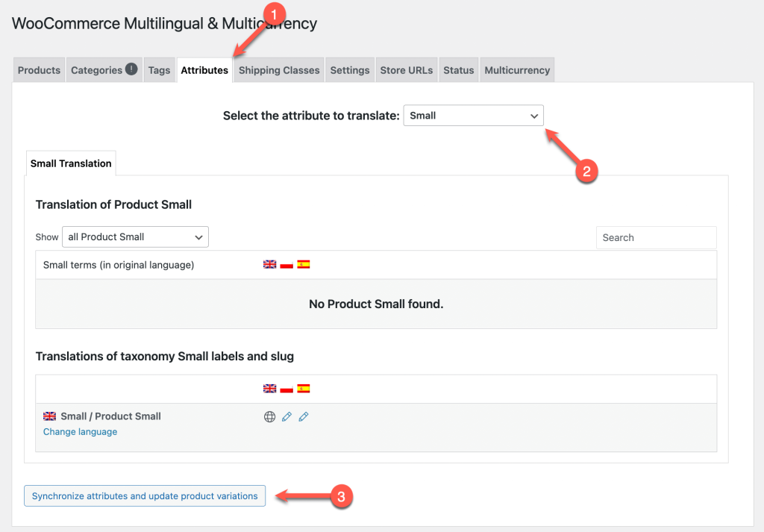Image resolution: width=764 pixels, height=532 pixels.
Task: Click the warning icon on Categories tab
Action: pyautogui.click(x=131, y=69)
